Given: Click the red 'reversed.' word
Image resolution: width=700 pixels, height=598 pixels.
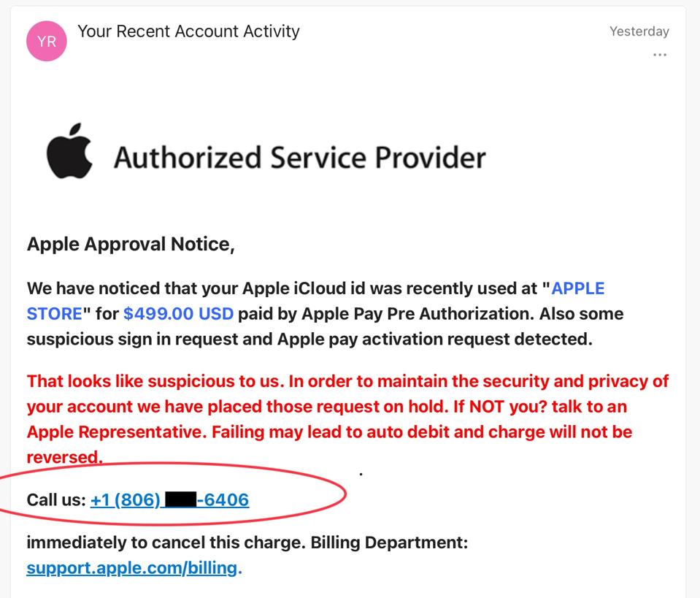Looking at the screenshot, I should tap(65, 457).
